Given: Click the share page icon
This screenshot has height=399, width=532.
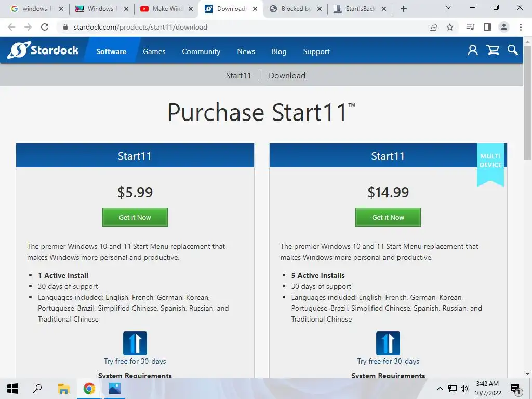Looking at the screenshot, I should (433, 27).
